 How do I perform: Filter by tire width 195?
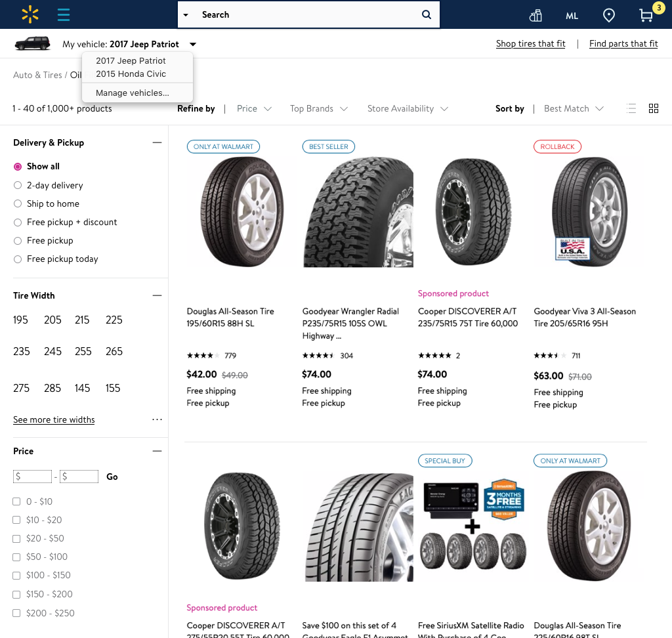click(x=20, y=320)
